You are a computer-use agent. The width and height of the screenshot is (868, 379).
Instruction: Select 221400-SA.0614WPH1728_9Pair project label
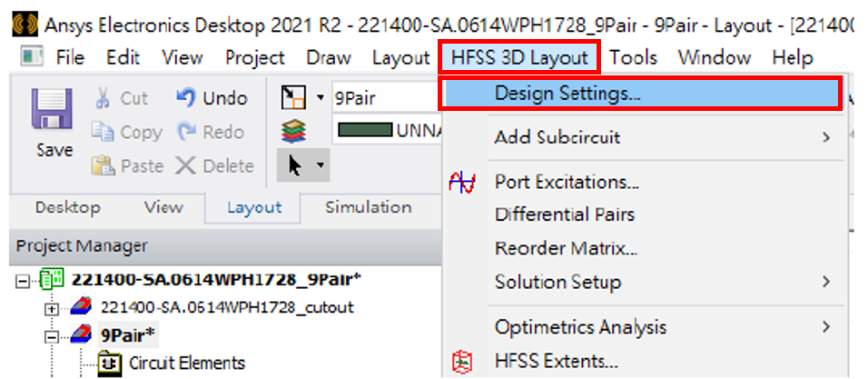(x=216, y=280)
